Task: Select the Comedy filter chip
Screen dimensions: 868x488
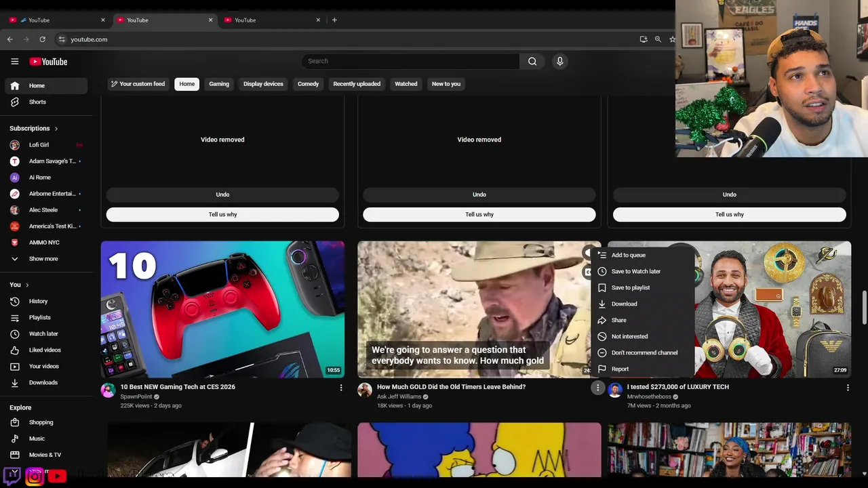Action: tap(308, 84)
